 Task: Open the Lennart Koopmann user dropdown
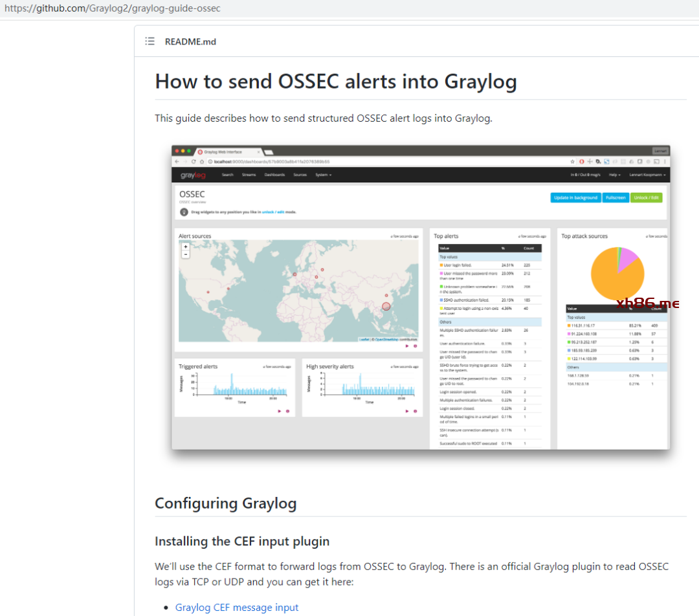coord(648,175)
